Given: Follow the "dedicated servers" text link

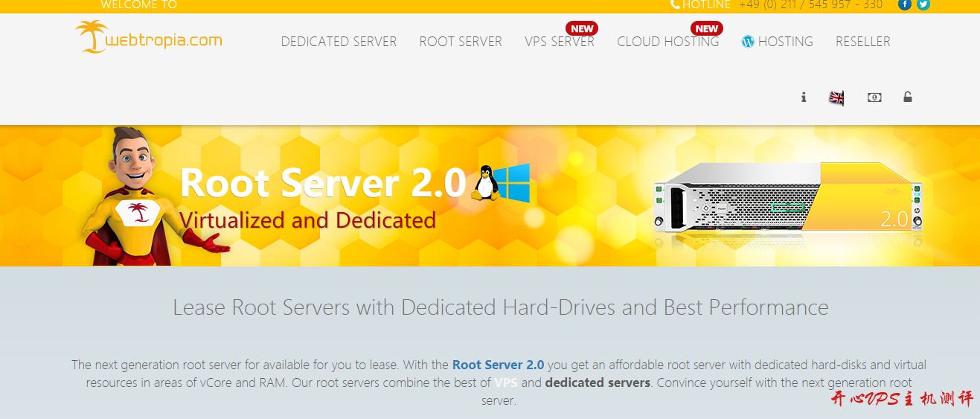Looking at the screenshot, I should (x=598, y=383).
